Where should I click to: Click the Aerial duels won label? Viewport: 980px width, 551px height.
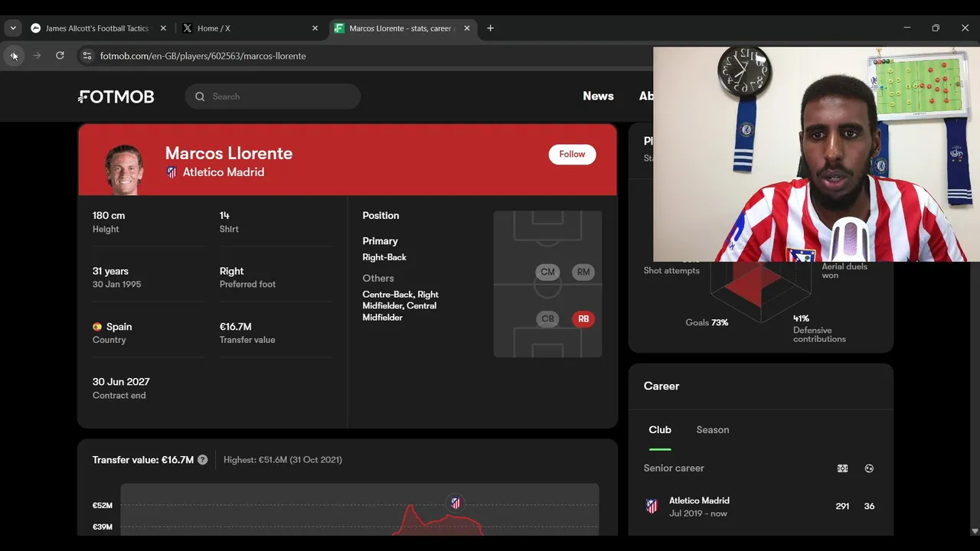click(844, 271)
